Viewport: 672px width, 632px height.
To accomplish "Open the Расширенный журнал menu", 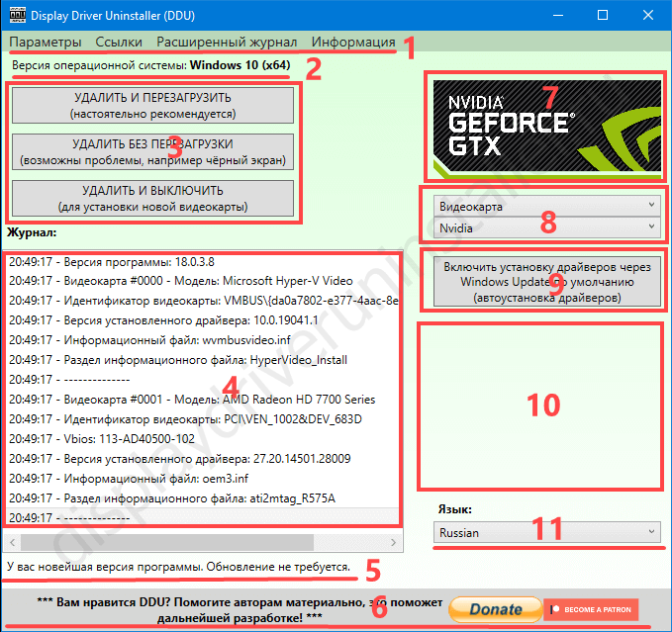I will click(227, 42).
